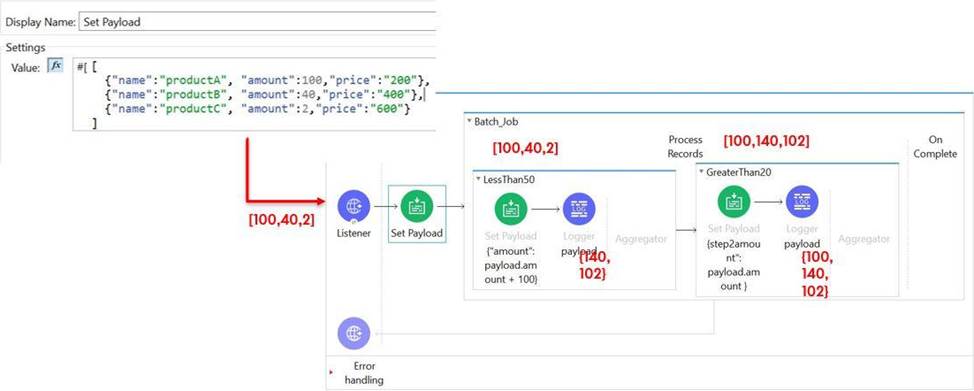The width and height of the screenshot is (974, 391).
Task: Select Logger icon in LessThan50 step
Action: (x=579, y=209)
